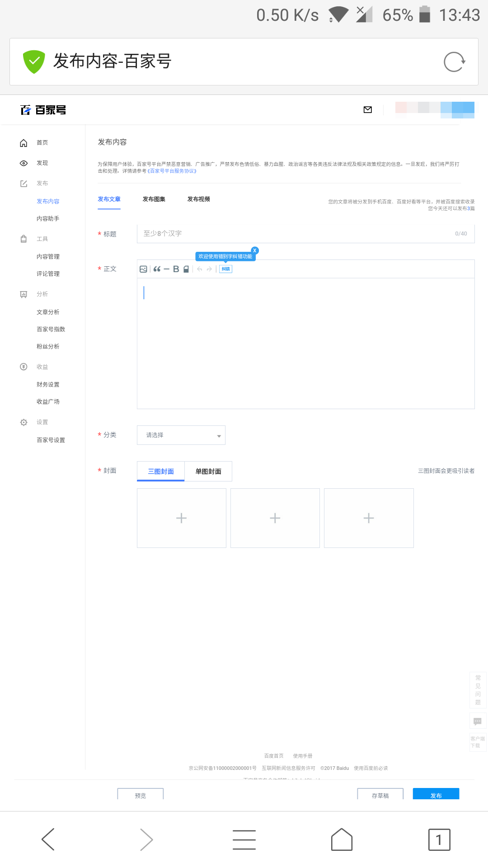The height and width of the screenshot is (868, 488).
Task: Click the blockquote icon in editor toolbar
Action: 157,269
